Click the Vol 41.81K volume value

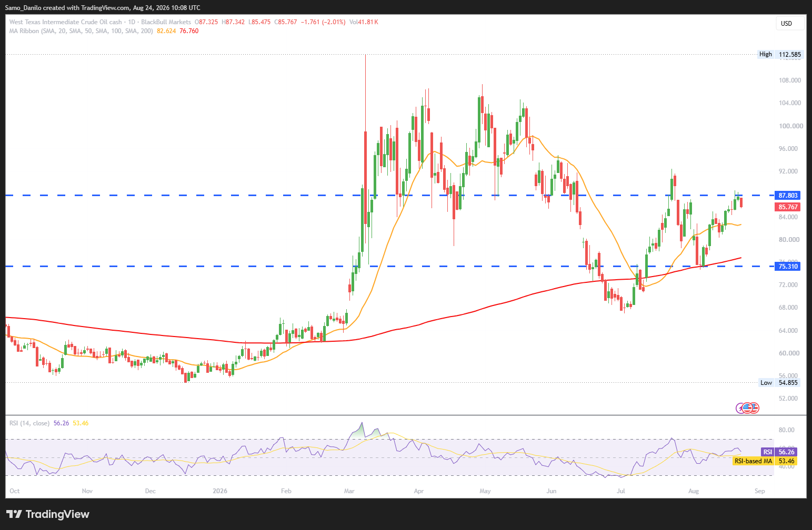point(364,22)
